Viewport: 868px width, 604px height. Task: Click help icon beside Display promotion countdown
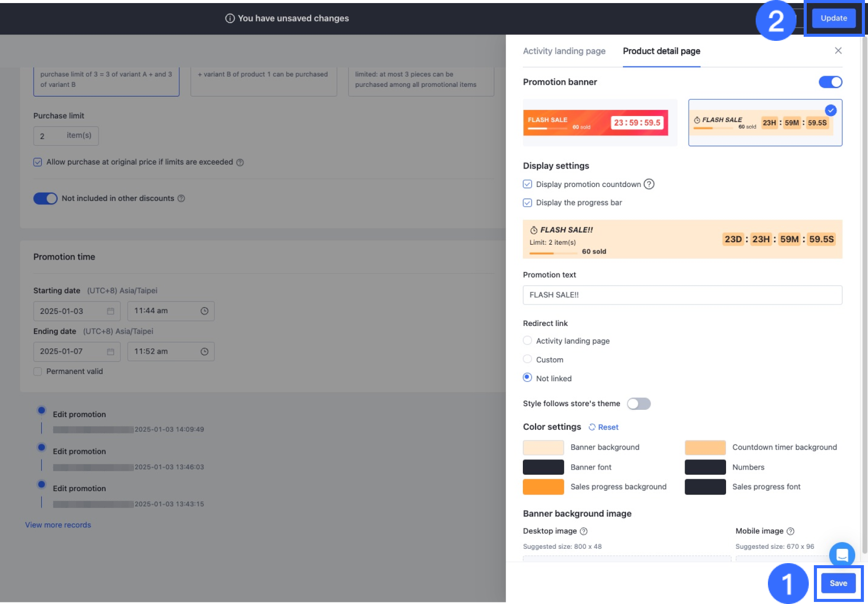click(649, 184)
